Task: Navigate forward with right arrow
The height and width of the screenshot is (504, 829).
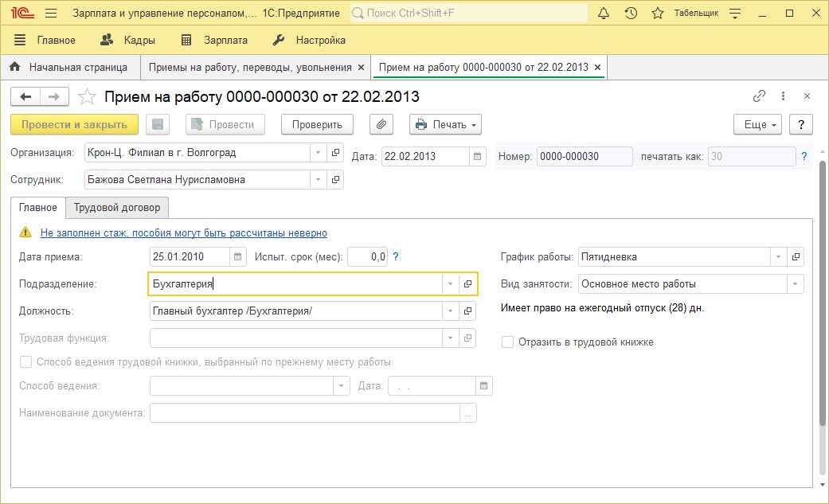Action: pyautogui.click(x=54, y=97)
